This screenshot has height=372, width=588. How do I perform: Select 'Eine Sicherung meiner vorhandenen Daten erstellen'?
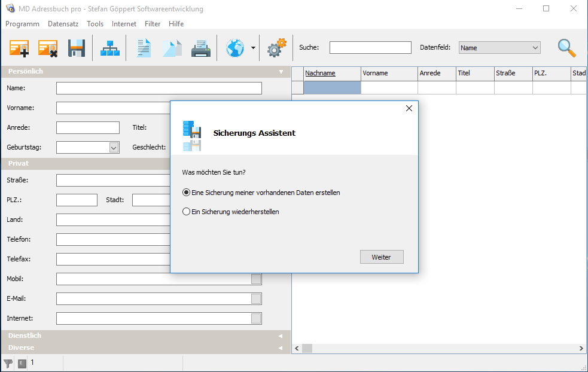(x=187, y=193)
